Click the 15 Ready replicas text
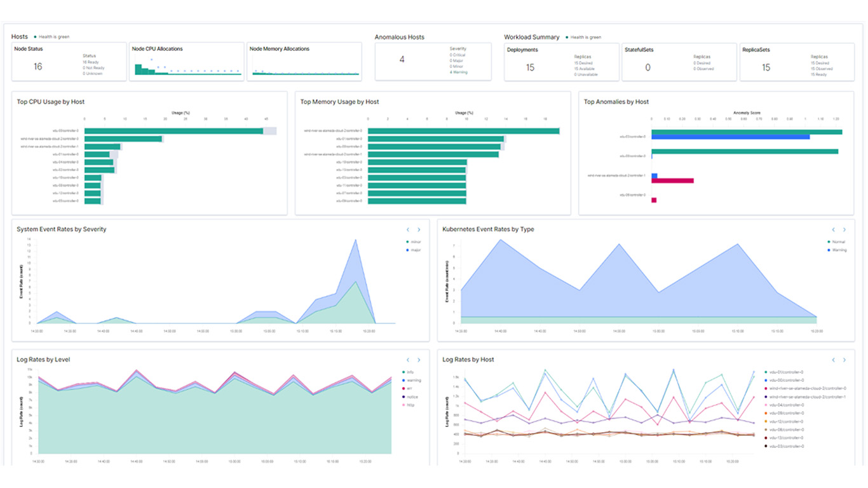868x488 pixels. pos(818,75)
